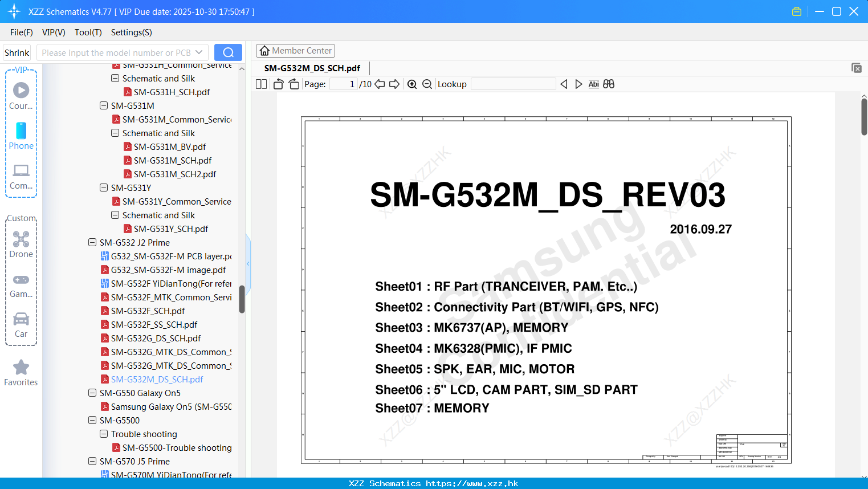Open Member Center
This screenshot has height=489, width=868.
click(295, 51)
